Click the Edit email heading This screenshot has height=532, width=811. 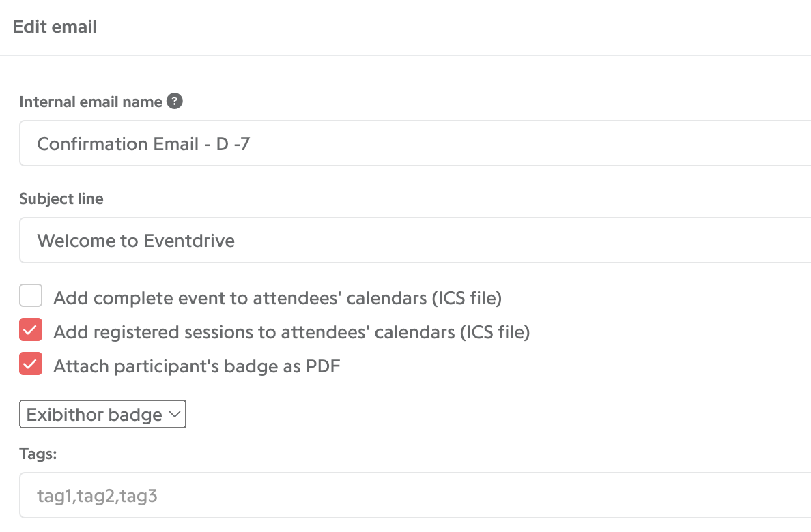coord(55,27)
